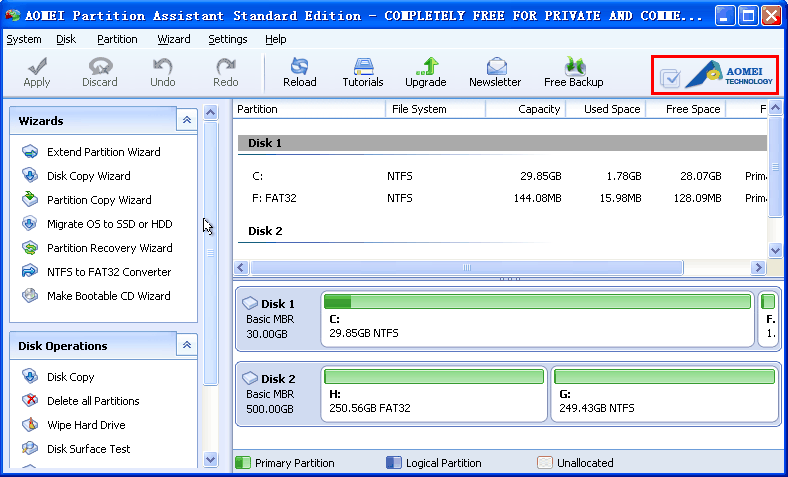
Task: Click the G: partition usage bar
Action: pos(664,376)
